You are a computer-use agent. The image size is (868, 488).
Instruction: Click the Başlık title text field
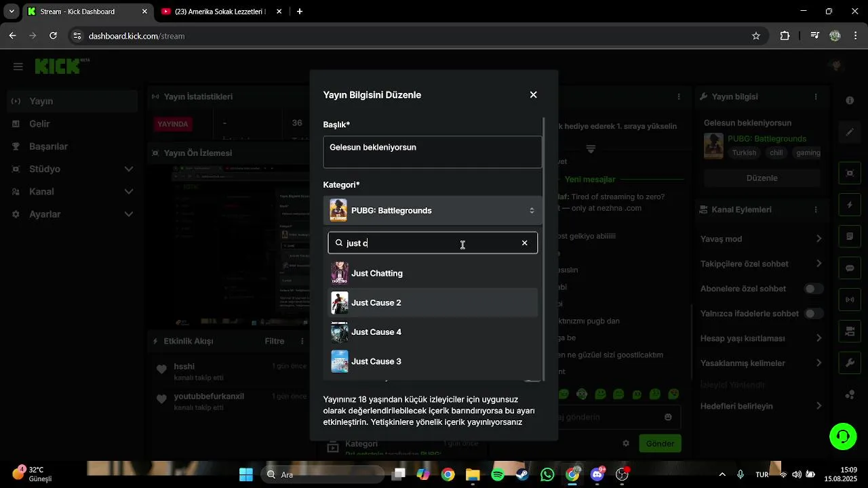(x=433, y=152)
